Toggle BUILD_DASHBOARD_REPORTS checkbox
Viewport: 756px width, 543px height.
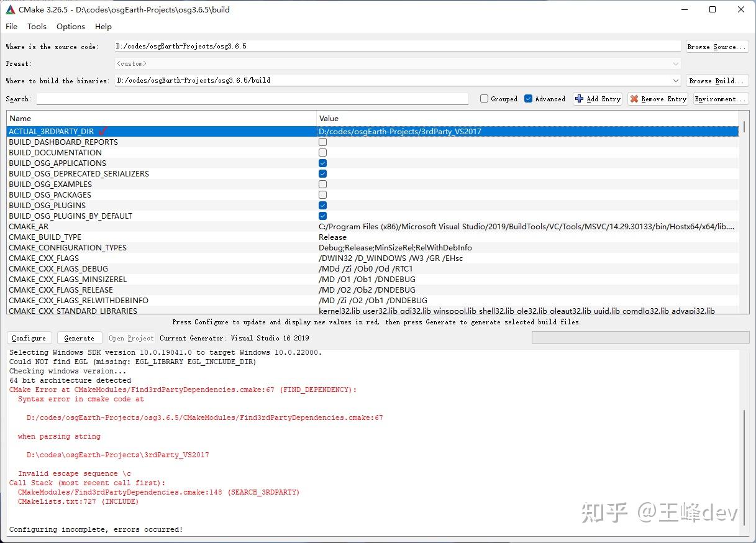pos(322,142)
